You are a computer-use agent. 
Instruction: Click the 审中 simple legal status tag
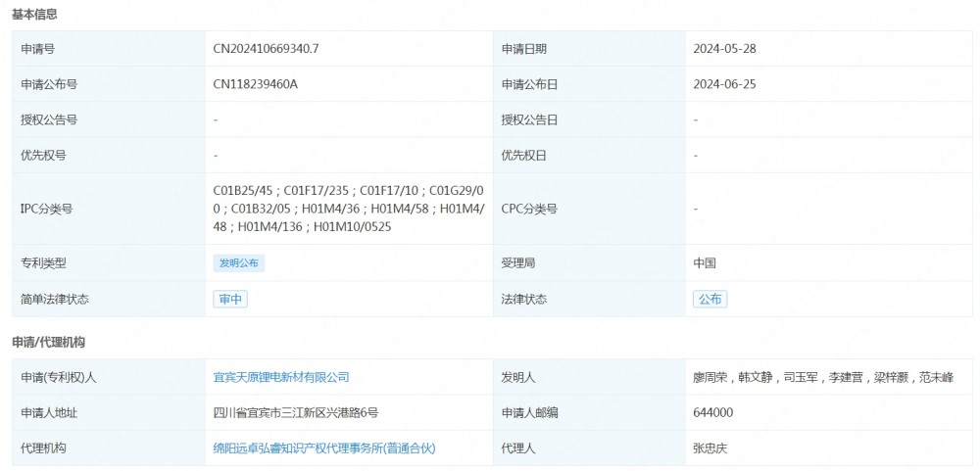click(230, 300)
